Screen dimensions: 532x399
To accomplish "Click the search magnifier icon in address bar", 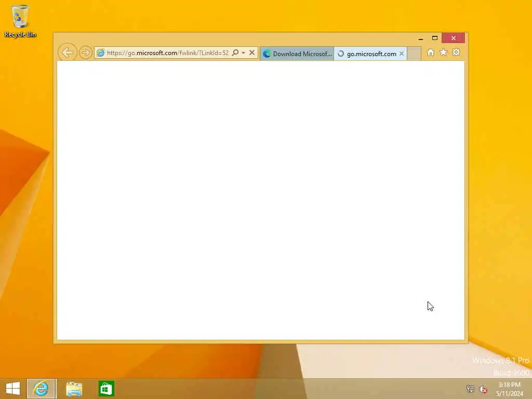I will coord(235,52).
